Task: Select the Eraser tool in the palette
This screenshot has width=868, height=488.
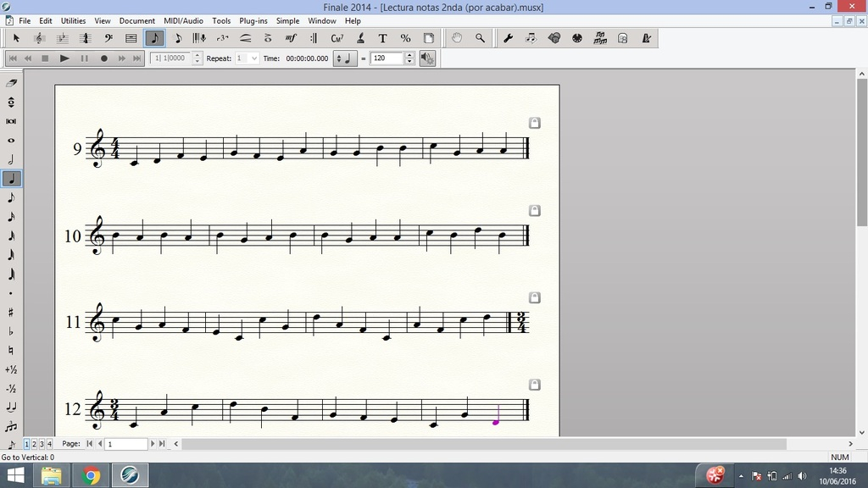Action: (x=11, y=83)
